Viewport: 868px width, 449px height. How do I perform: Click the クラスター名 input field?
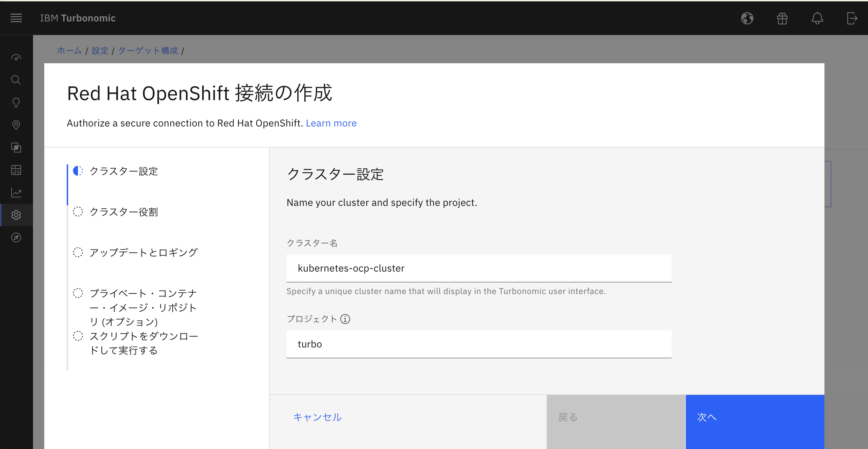479,268
